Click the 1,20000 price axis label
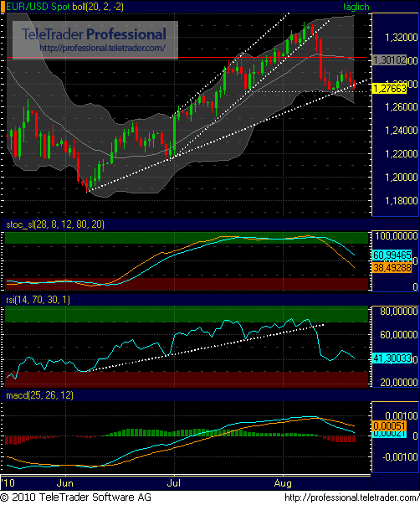 pos(402,178)
